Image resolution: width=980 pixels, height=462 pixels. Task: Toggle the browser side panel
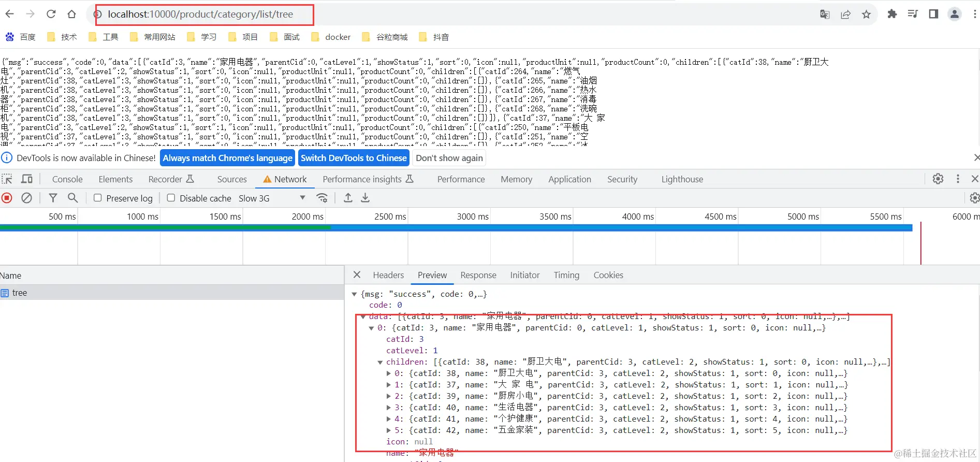933,14
